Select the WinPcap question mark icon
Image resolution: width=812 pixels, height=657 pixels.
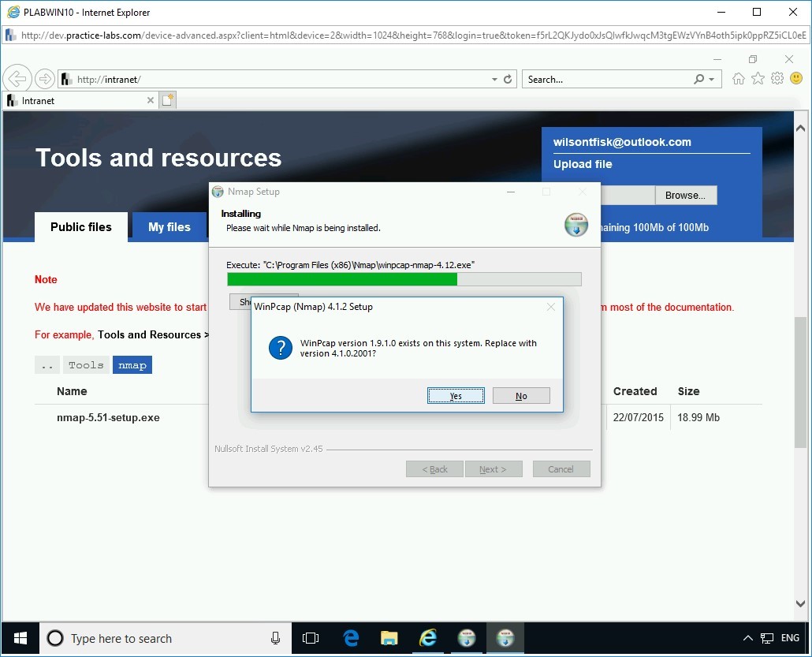280,348
